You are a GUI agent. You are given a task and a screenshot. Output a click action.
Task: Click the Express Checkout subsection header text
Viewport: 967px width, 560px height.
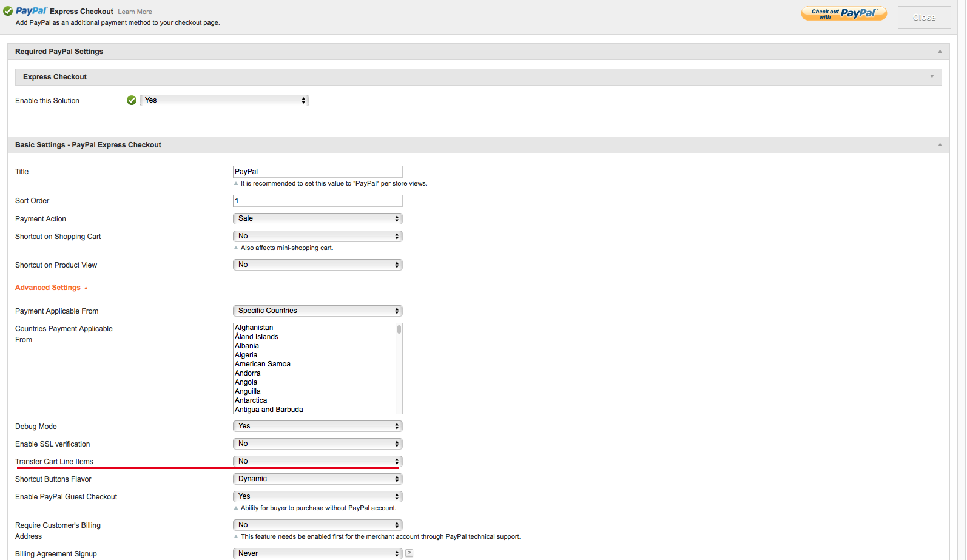click(55, 77)
